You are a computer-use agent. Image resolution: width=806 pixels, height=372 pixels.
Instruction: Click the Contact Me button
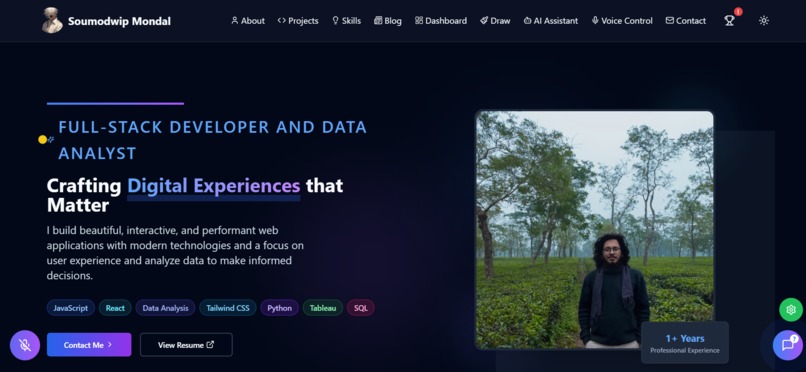[89, 345]
